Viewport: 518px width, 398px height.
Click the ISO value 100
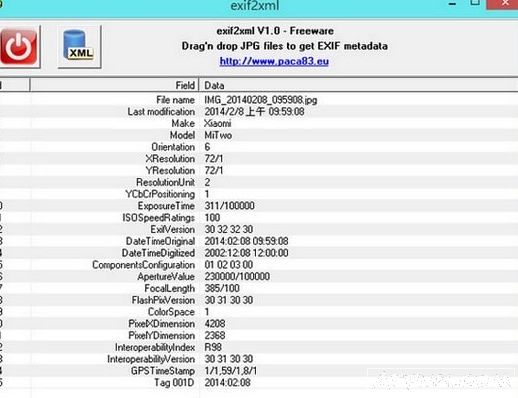[x=212, y=218]
